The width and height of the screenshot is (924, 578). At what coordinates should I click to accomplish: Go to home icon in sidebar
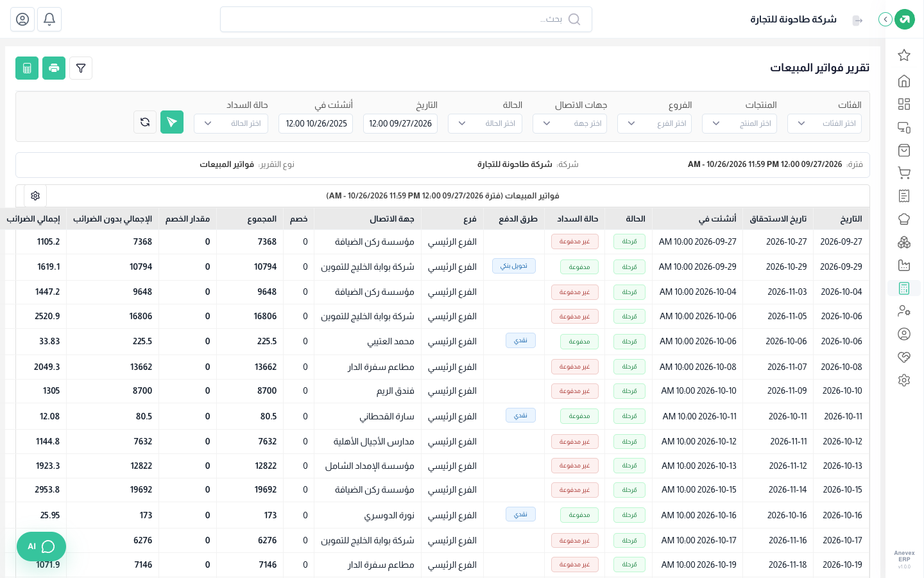click(904, 81)
